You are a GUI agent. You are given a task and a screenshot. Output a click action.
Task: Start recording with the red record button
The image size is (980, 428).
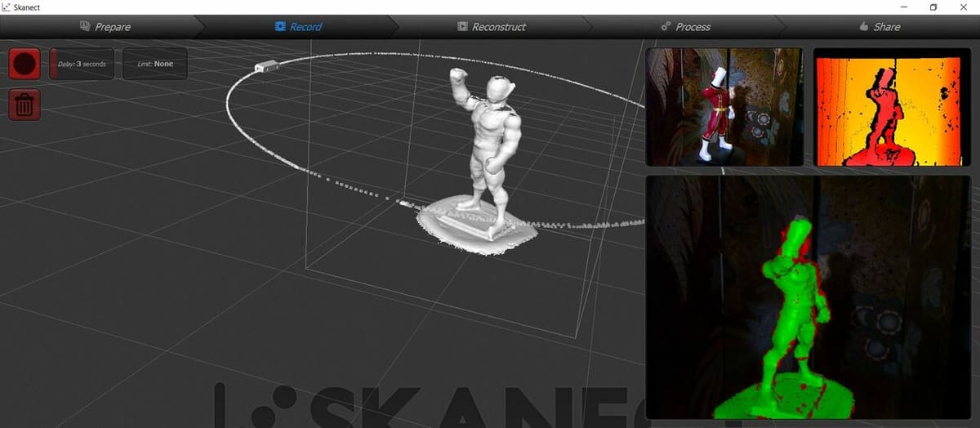[x=24, y=64]
